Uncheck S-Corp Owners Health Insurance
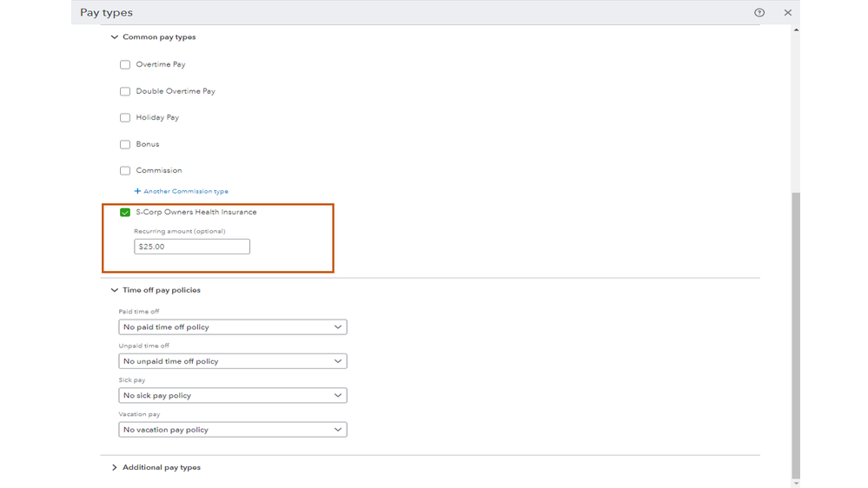 (x=125, y=213)
